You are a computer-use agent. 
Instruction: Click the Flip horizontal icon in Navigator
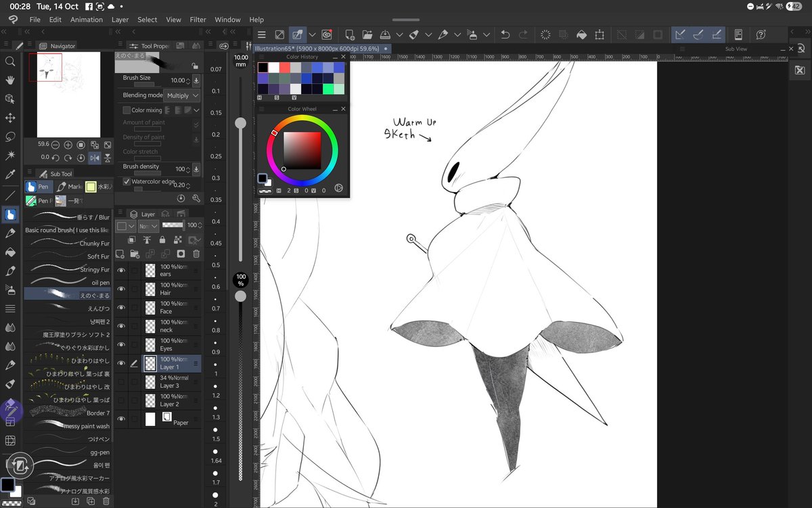coord(95,158)
